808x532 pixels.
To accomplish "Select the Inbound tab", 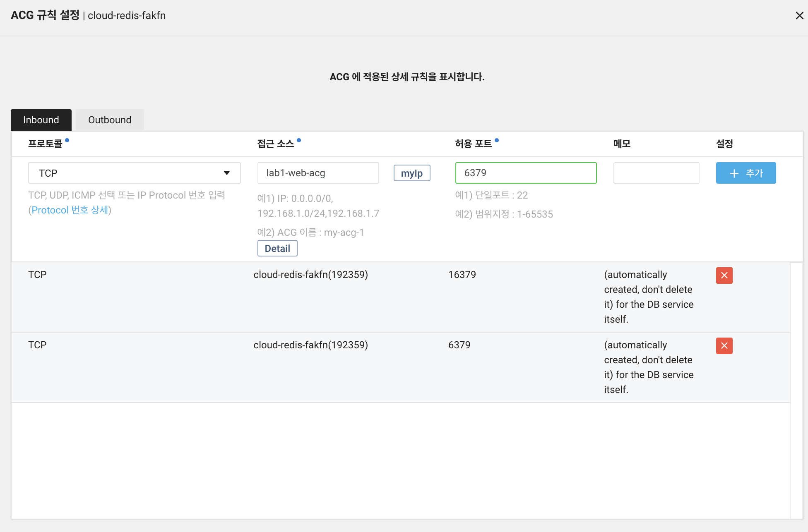I will (41, 120).
